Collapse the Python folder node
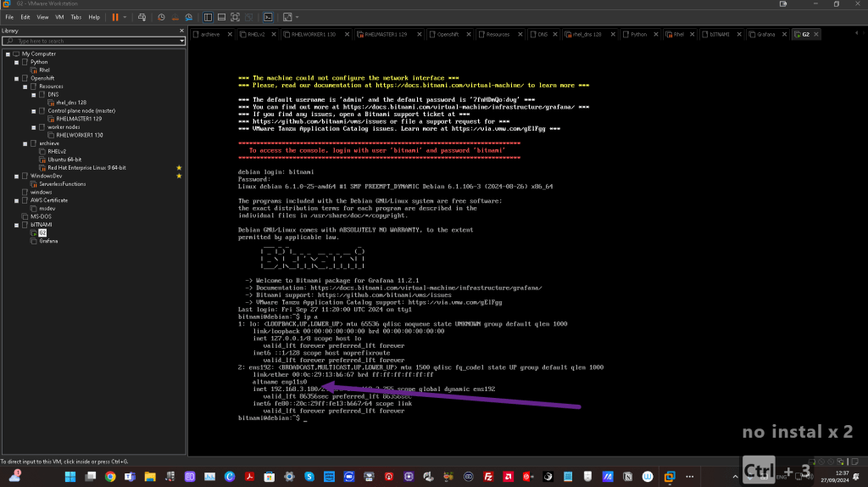The image size is (868, 487). click(17, 62)
